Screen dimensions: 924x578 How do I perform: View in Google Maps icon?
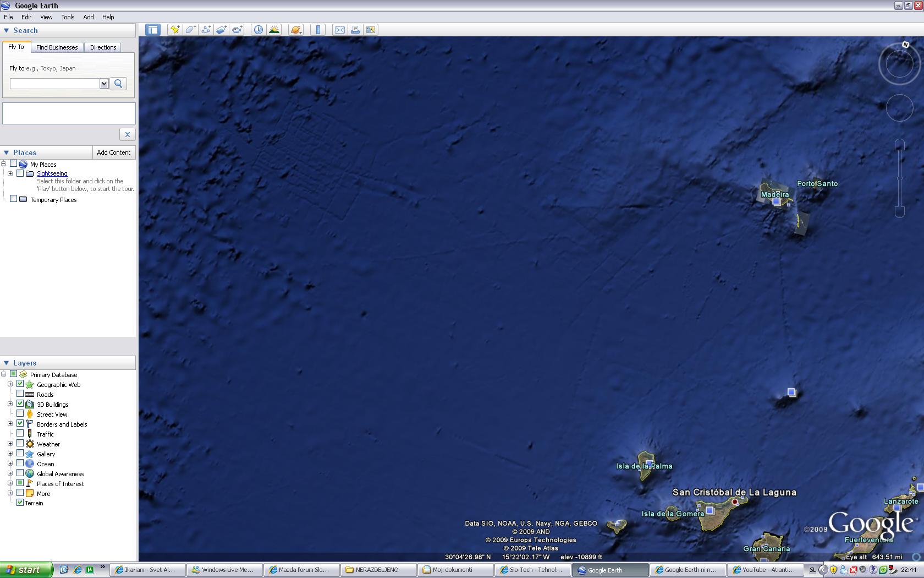tap(371, 30)
